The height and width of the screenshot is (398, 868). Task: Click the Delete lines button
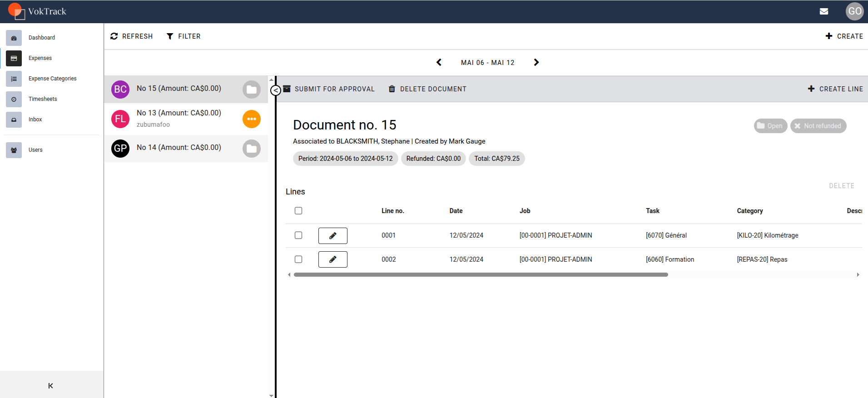click(x=842, y=186)
